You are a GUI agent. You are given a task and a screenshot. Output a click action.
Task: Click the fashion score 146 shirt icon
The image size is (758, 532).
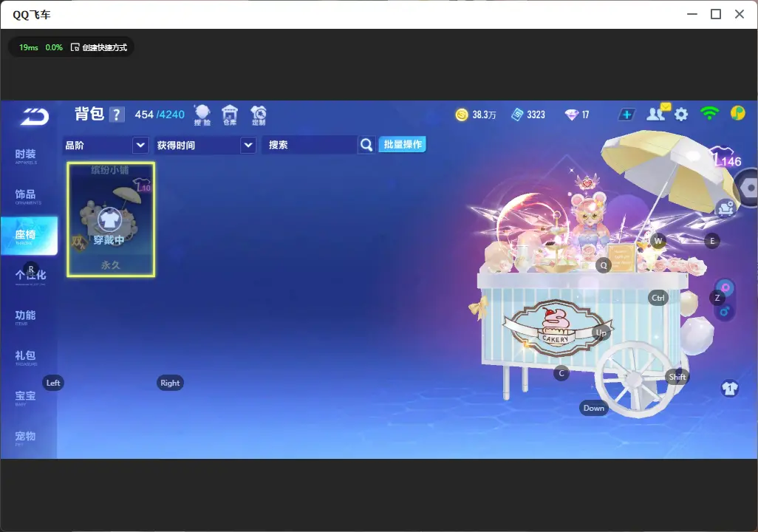[726, 157]
